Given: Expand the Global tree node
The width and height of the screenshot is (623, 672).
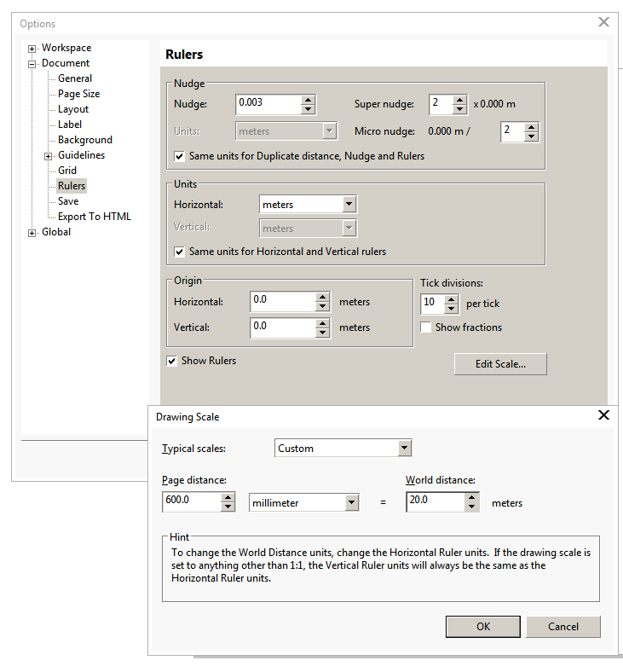Looking at the screenshot, I should pos(32,233).
